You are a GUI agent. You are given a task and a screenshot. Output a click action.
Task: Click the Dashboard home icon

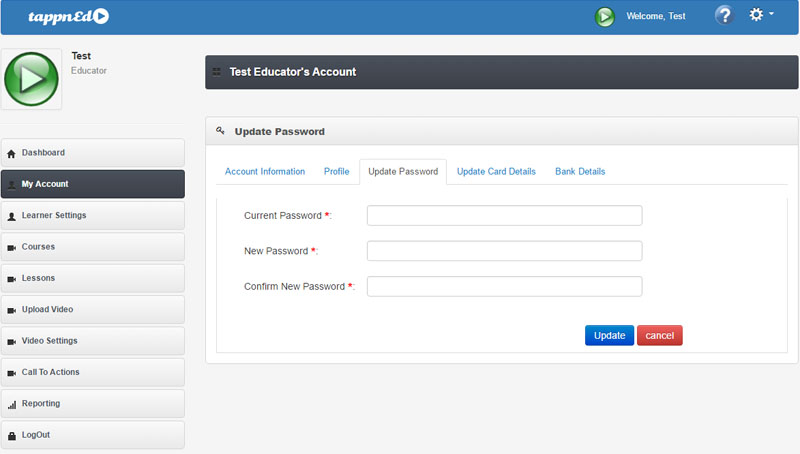click(x=11, y=154)
